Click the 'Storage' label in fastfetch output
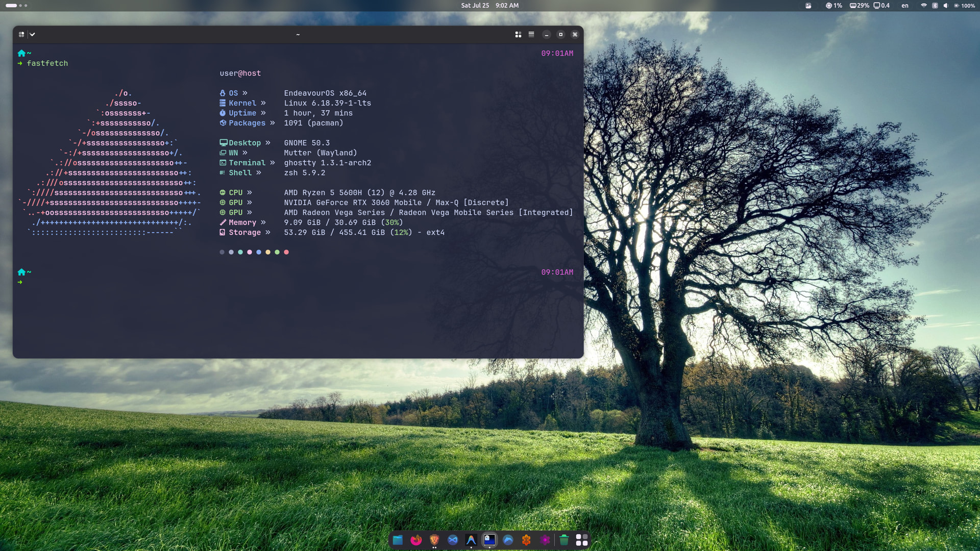The height and width of the screenshot is (551, 980). pos(244,232)
